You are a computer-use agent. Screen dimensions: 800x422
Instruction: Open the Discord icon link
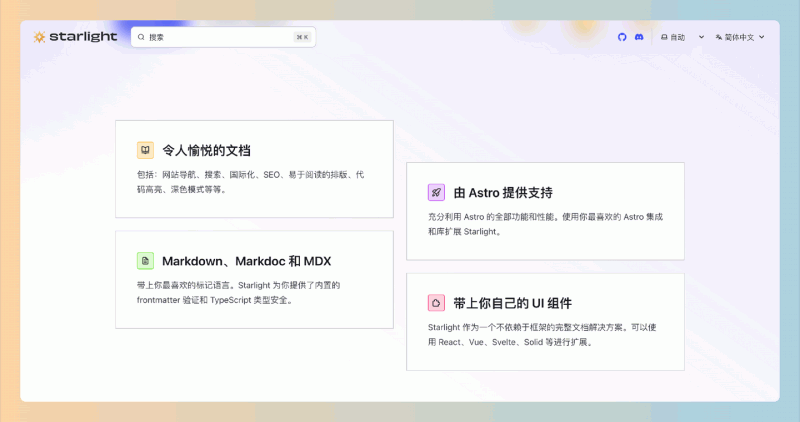tap(639, 37)
